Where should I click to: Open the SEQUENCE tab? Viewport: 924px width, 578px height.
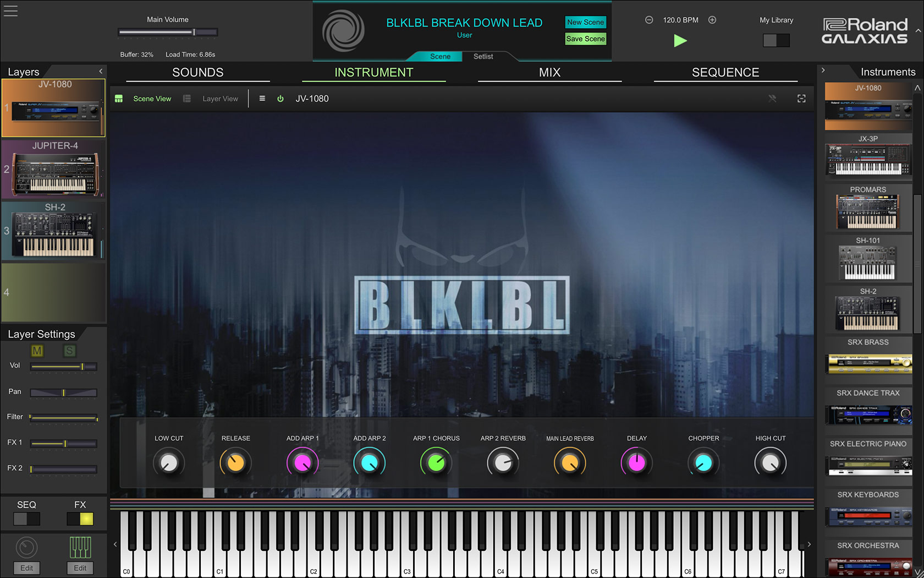tap(725, 73)
